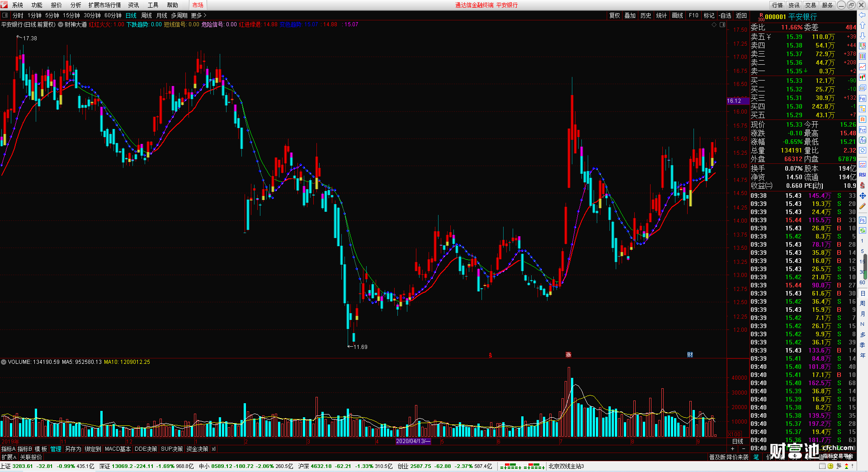Click the square window icon at chart top-right
Screen dimensions: 868x472
(x=722, y=24)
